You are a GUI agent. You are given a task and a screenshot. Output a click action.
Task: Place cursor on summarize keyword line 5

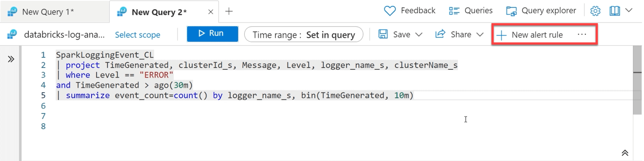click(x=88, y=95)
